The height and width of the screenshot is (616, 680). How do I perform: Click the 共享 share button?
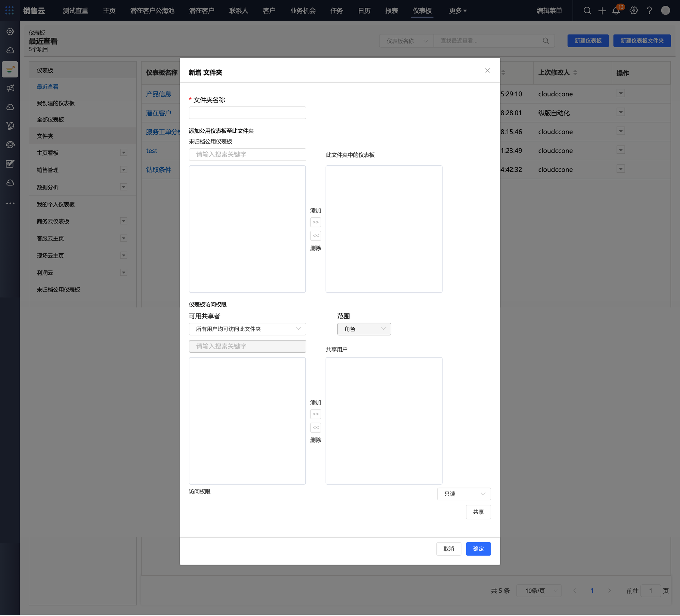[x=478, y=512]
